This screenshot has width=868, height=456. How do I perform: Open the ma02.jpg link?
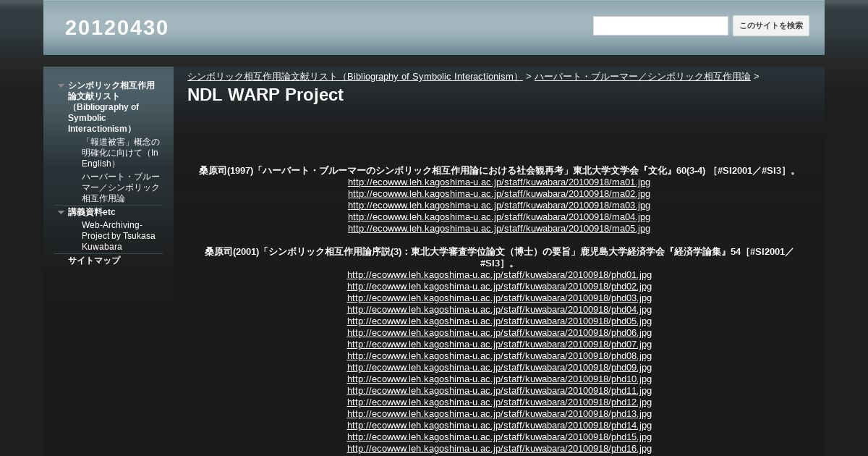(499, 194)
